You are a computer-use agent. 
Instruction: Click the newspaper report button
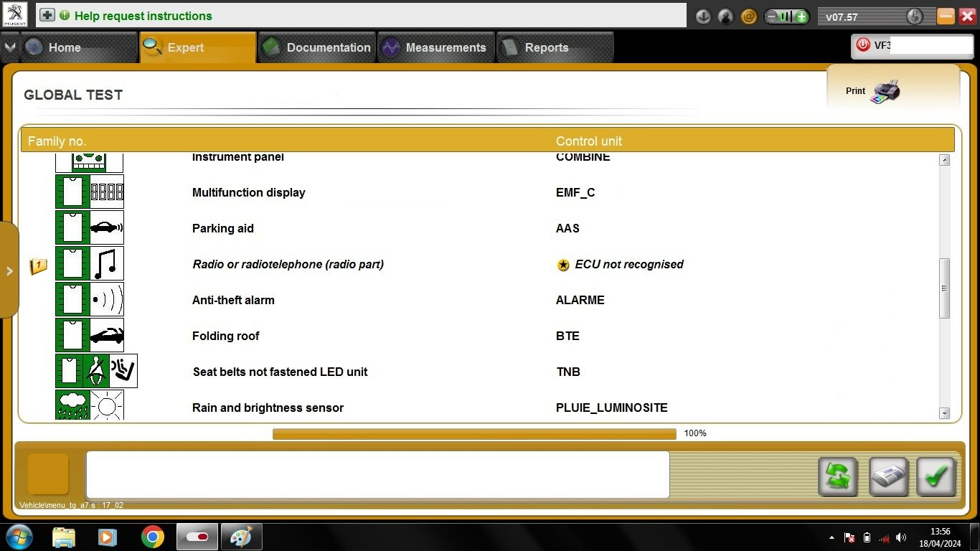(x=887, y=476)
